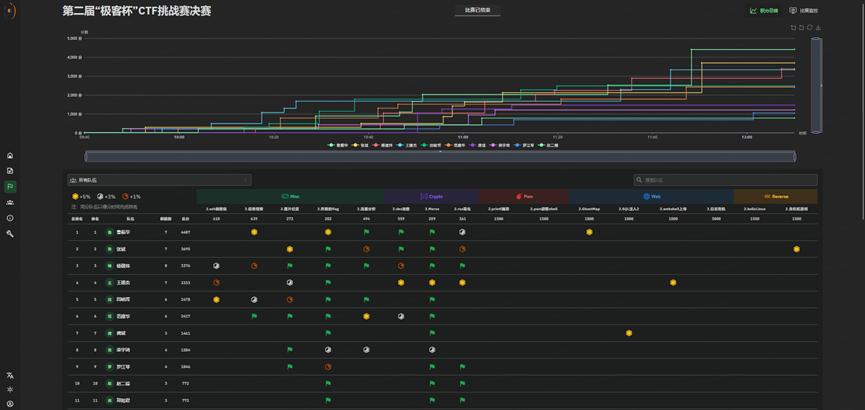Select the Pwn category header tab
Image resolution: width=865 pixels, height=410 pixels.
tap(524, 197)
